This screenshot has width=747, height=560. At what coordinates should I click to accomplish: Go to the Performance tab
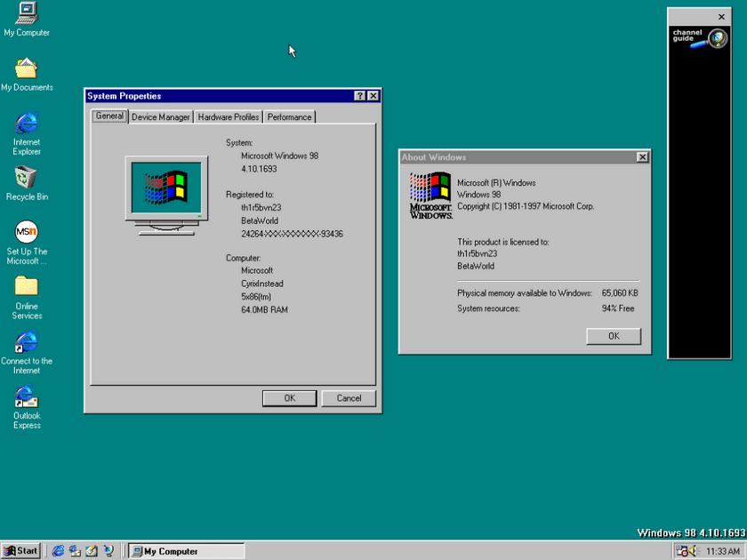pos(290,117)
